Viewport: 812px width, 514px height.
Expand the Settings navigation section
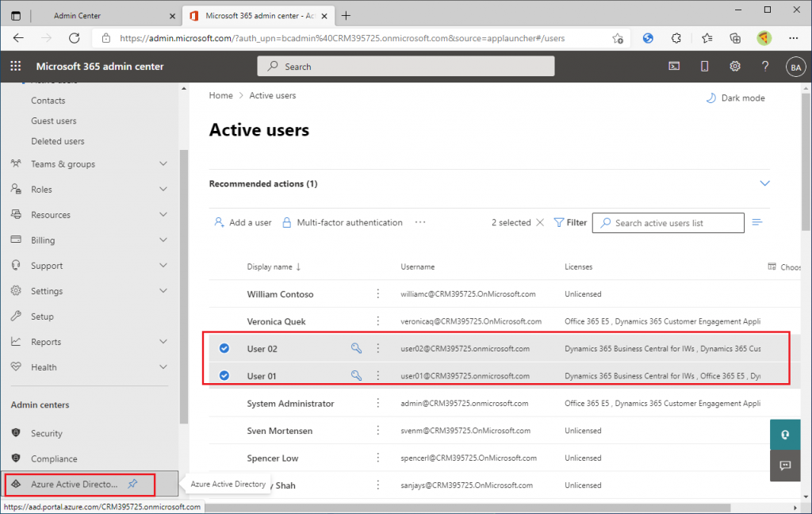tap(163, 290)
